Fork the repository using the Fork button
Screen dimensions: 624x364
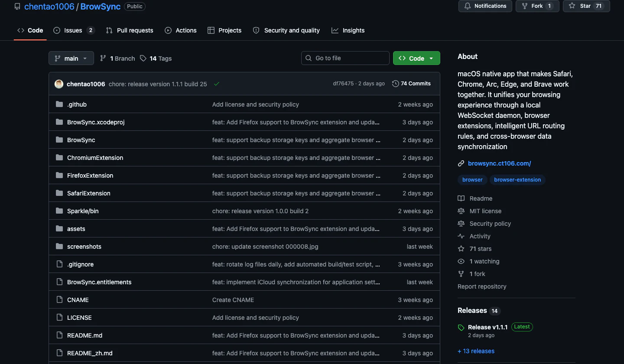coord(537,6)
